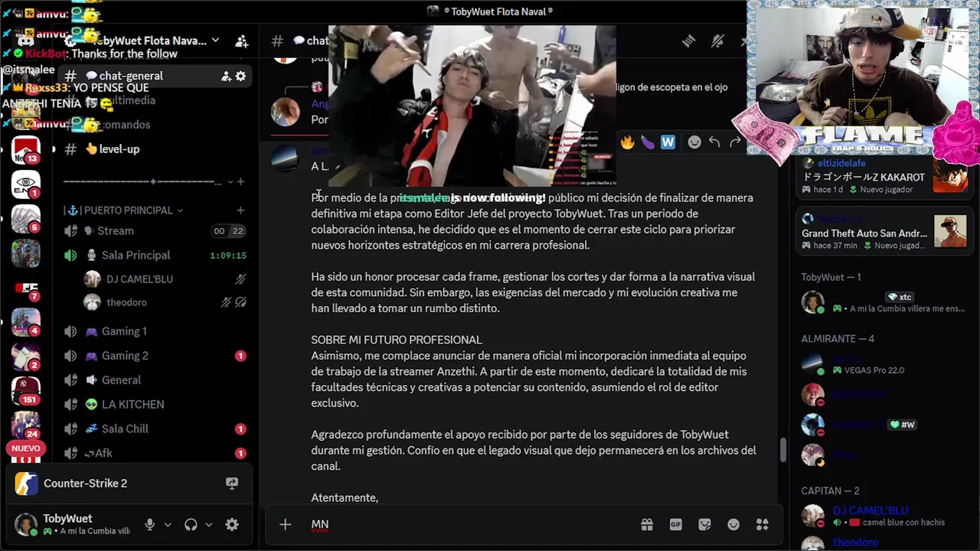The image size is (980, 551).
Task: Open the amvu message author avatar
Action: 285,157
